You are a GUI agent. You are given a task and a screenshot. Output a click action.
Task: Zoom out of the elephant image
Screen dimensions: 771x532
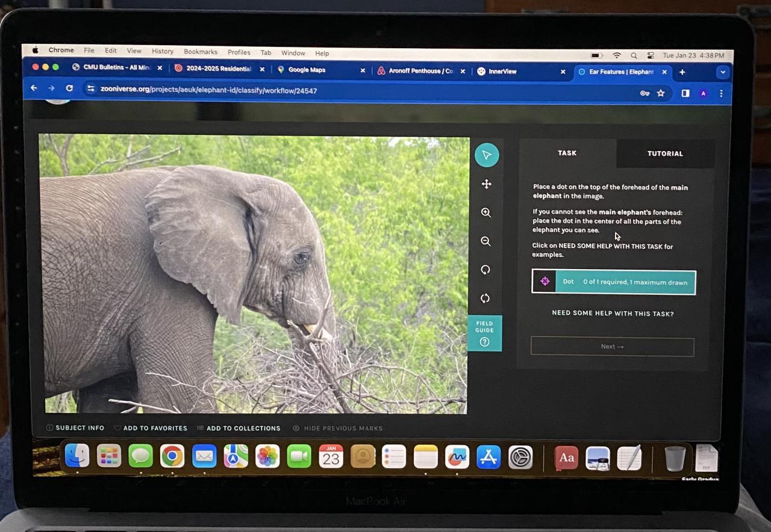485,241
